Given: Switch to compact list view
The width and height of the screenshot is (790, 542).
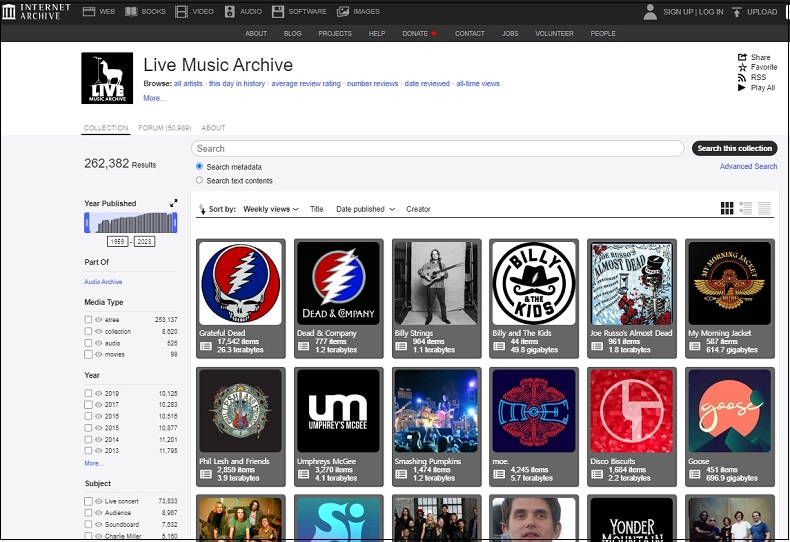Looking at the screenshot, I should click(x=764, y=208).
